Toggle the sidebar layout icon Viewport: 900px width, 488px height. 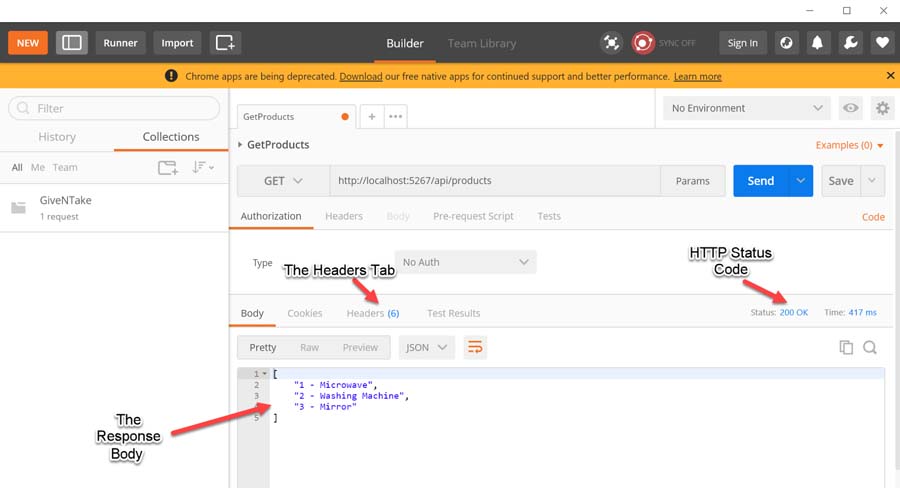pos(72,43)
